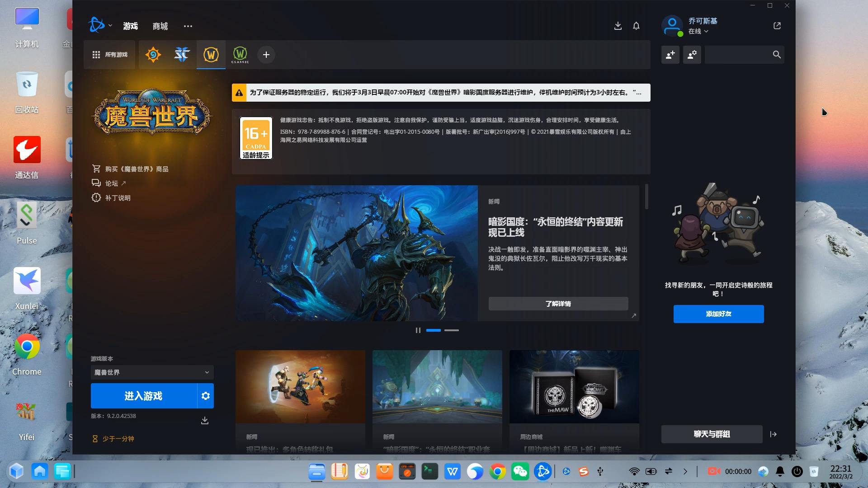868x488 pixels.
Task: Click the plus icon to add a game favorite
Action: [x=266, y=55]
